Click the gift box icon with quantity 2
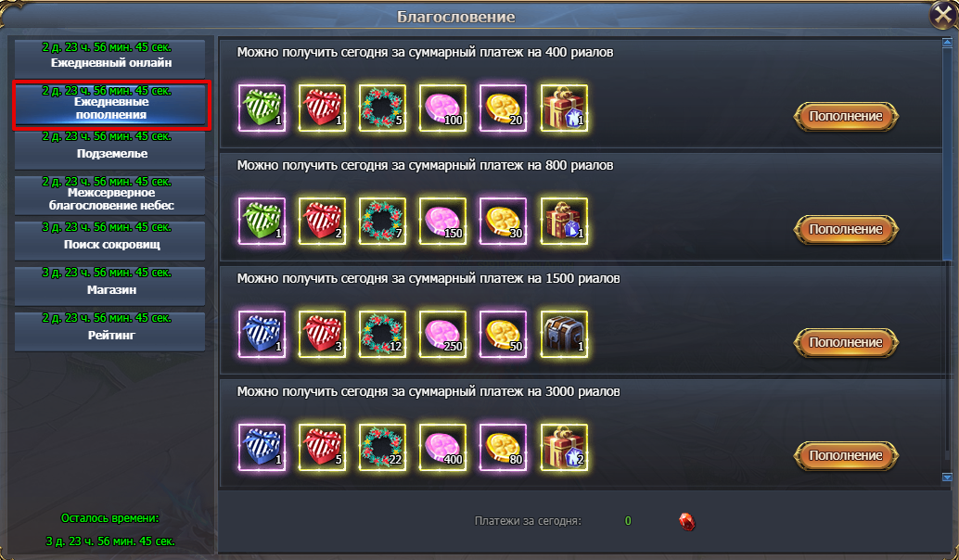The height and width of the screenshot is (560, 959). (564, 448)
